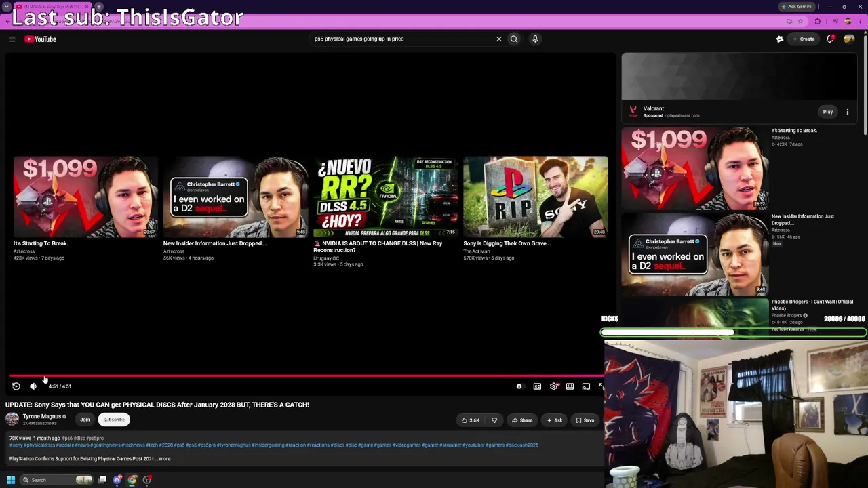Open the browser extensions puzzle icon
The image size is (868, 488).
[x=817, y=21]
